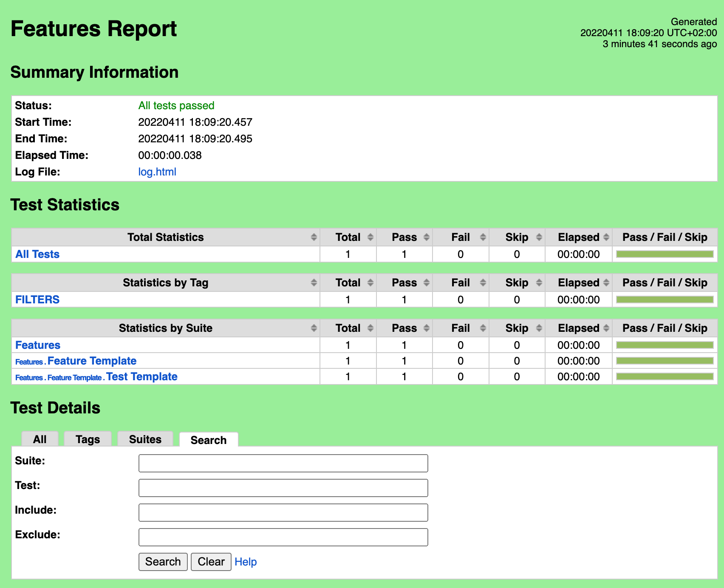The width and height of the screenshot is (724, 588).
Task: Sort Statistics by Tag name column
Action: (166, 283)
